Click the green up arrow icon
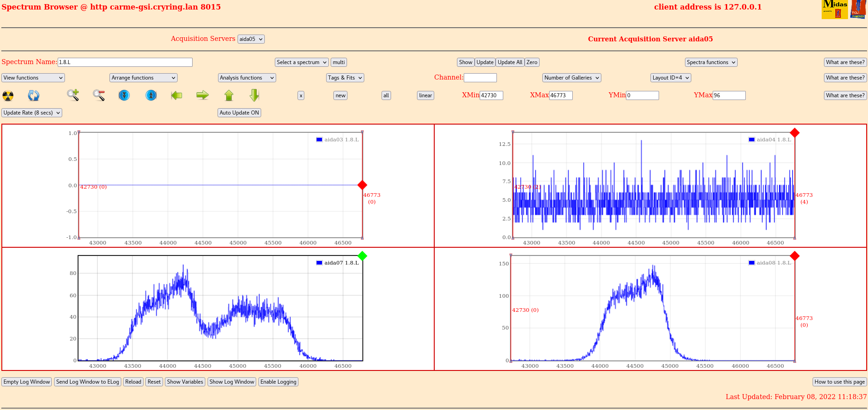The image size is (868, 410). pos(229,95)
